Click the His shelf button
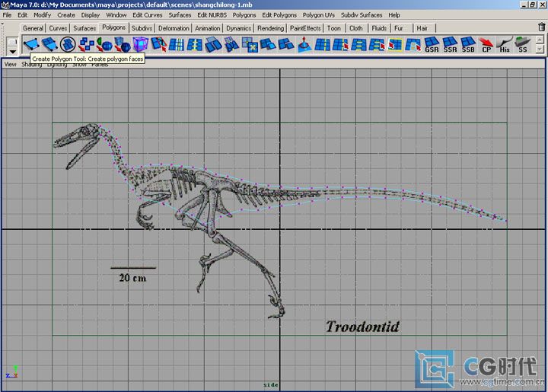 click(x=505, y=44)
